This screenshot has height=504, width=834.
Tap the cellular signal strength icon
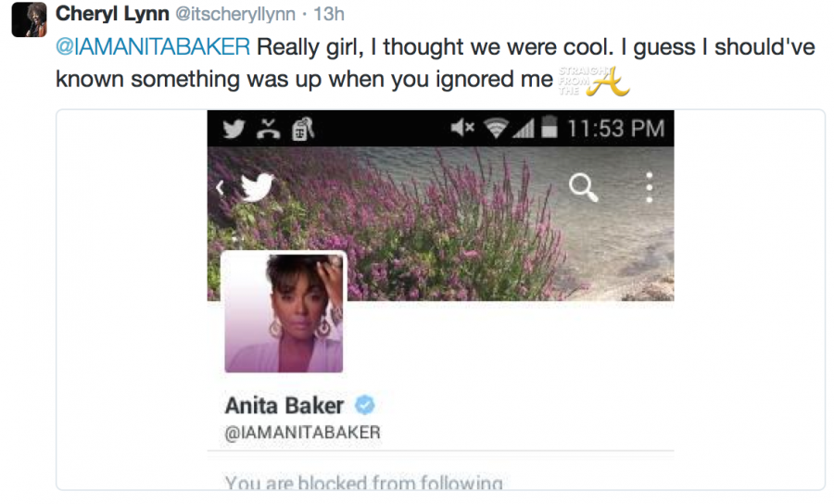[525, 129]
